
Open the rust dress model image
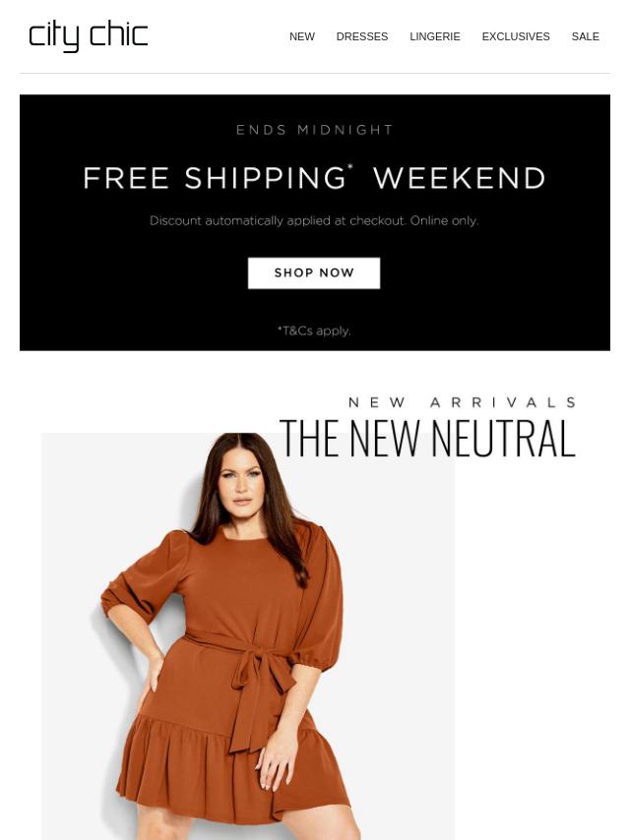248,635
